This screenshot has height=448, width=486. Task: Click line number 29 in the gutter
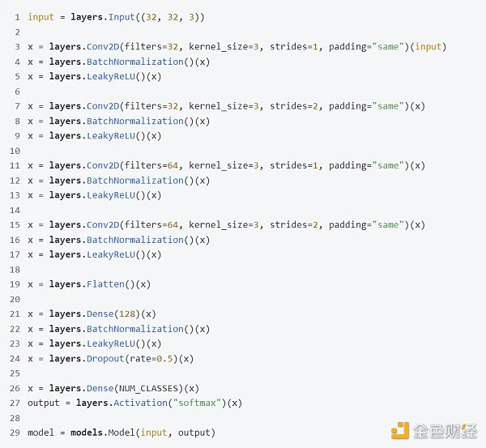pos(15,433)
